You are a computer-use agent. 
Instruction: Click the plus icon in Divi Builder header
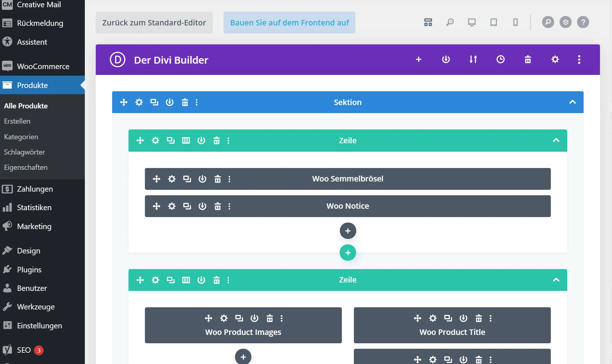tap(419, 59)
